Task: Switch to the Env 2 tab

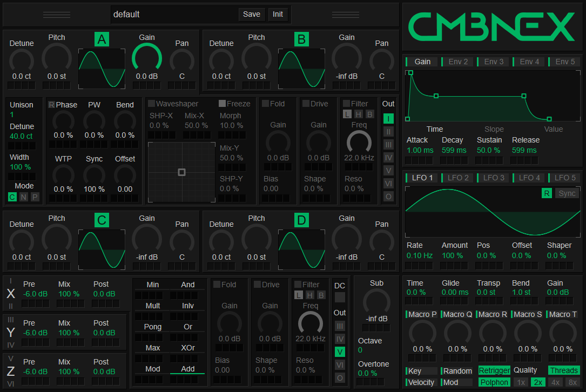Action: pos(458,62)
